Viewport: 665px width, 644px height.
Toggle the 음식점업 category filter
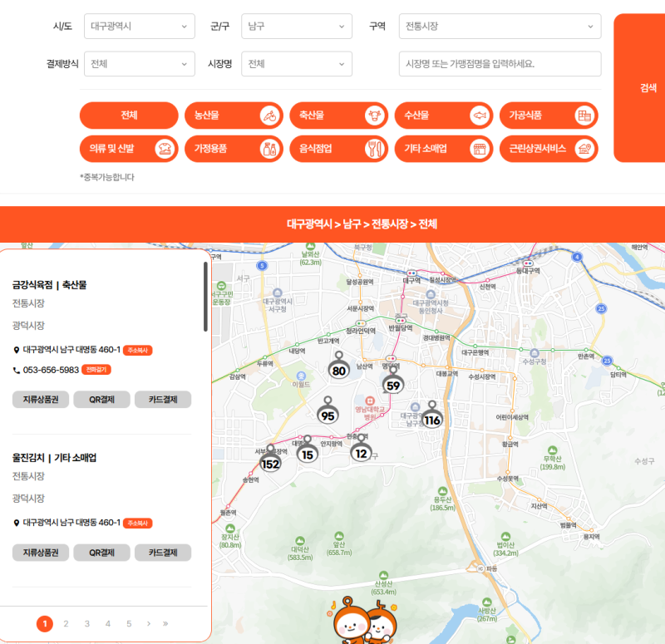338,149
